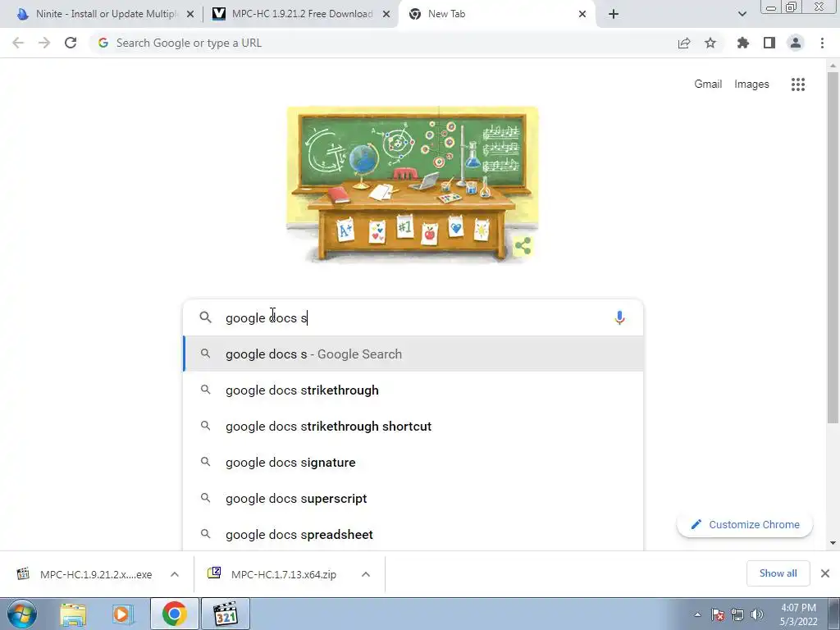
Task: Close the Ninite tab
Action: tap(189, 14)
